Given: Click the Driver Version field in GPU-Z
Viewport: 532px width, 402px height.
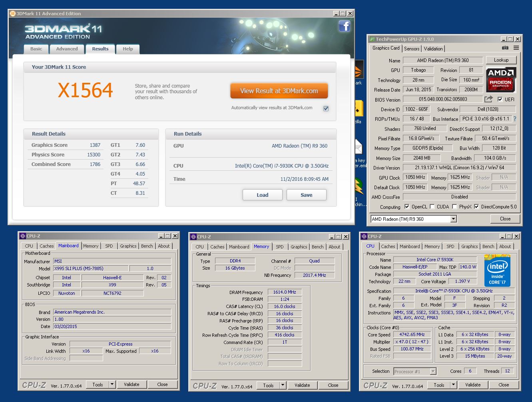Looking at the screenshot, I should (x=459, y=168).
